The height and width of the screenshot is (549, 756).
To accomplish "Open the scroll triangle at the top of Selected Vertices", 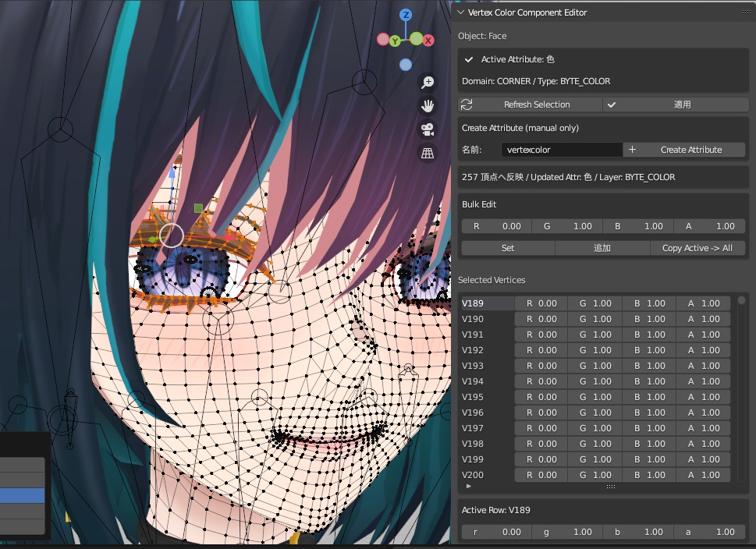I will [x=741, y=299].
